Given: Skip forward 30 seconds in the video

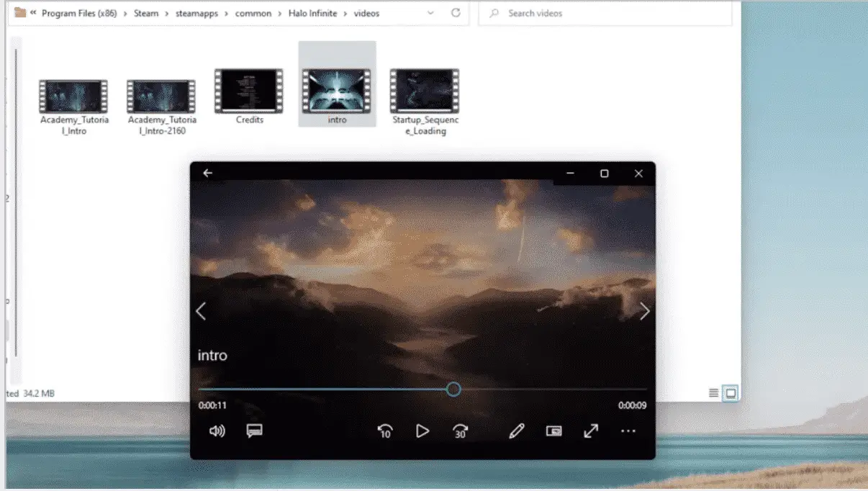Looking at the screenshot, I should (x=460, y=431).
